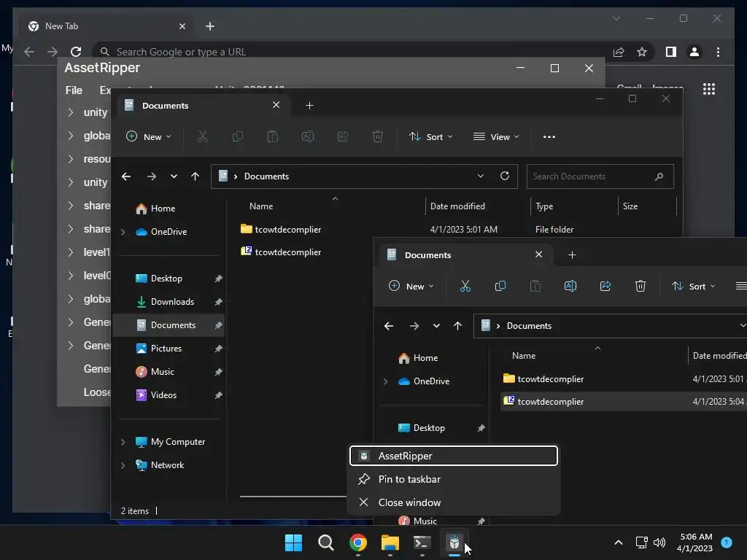Open Chrome profile avatar icon
Image resolution: width=747 pixels, height=560 pixels.
coord(694,52)
